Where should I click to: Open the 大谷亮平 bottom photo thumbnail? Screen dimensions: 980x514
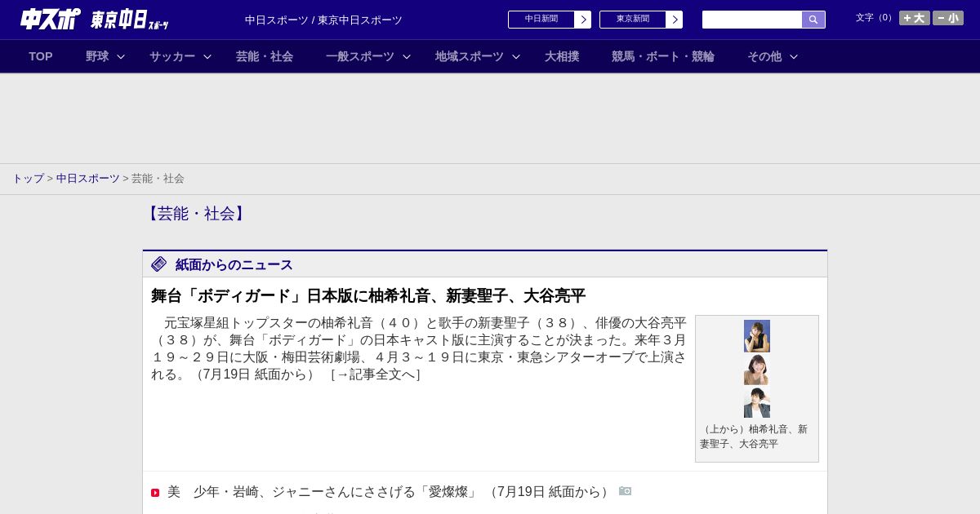(757, 402)
